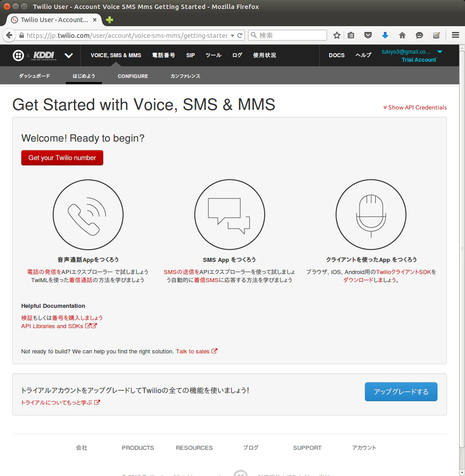Click the microphone client circle icon

371,215
